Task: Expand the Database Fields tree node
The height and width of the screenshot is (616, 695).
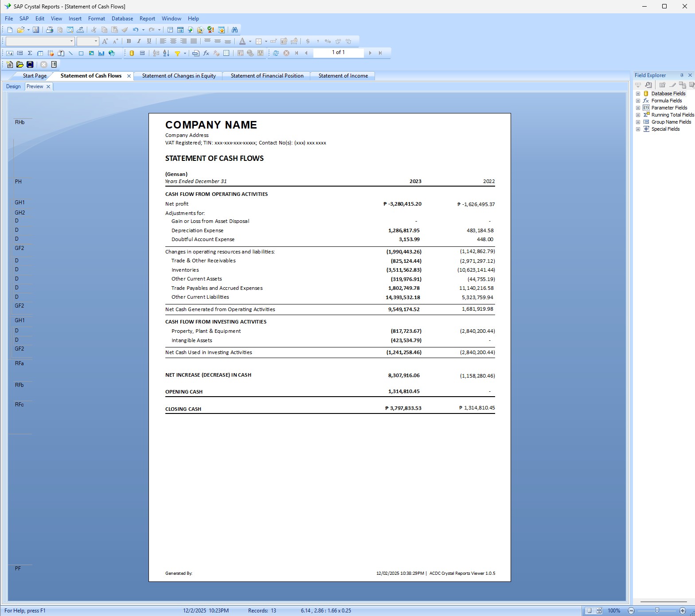Action: [638, 94]
